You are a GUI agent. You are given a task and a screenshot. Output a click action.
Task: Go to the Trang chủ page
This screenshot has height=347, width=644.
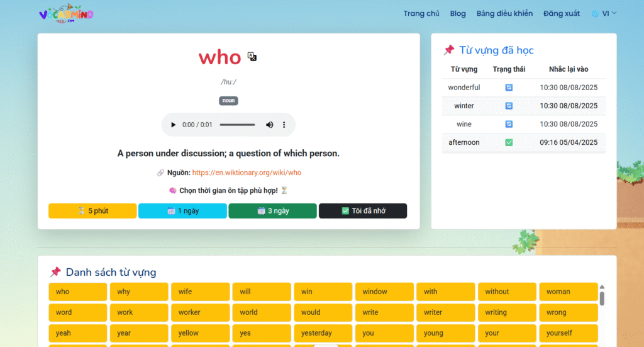pos(421,13)
